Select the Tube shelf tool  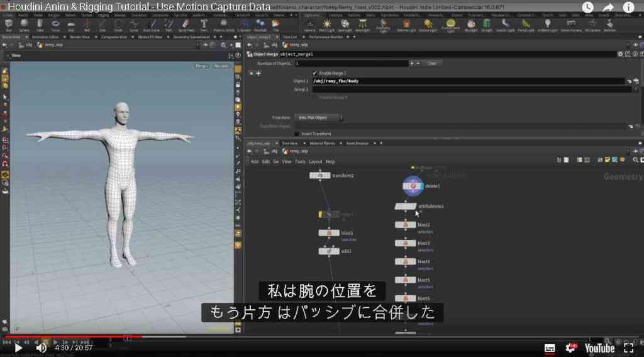click(x=40, y=25)
